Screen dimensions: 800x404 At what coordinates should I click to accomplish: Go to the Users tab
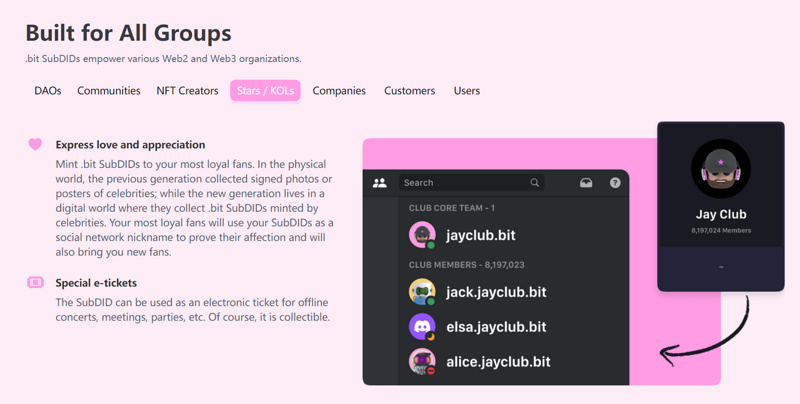tap(467, 91)
